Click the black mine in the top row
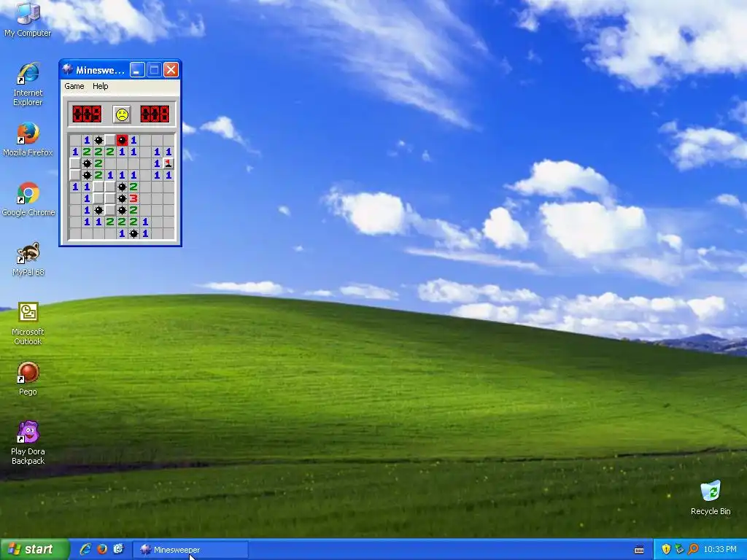The image size is (747, 560). point(98,140)
